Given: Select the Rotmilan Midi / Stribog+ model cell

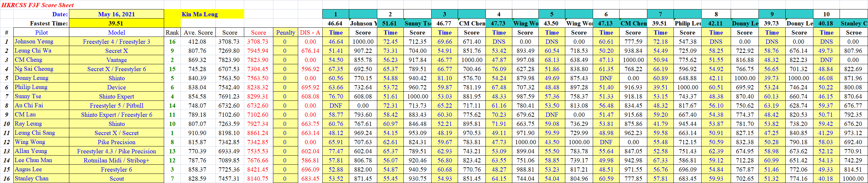Looking at the screenshot, I should pos(116,160).
